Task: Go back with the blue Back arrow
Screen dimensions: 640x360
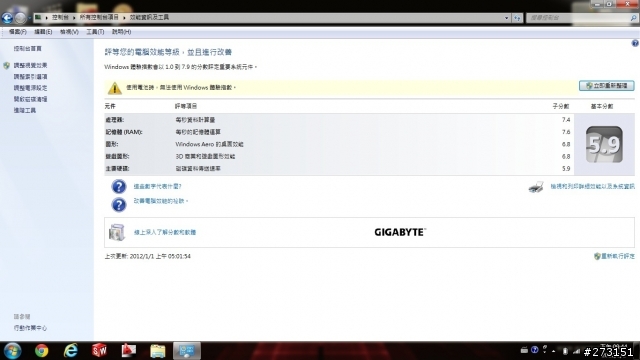Action: click(x=7, y=18)
